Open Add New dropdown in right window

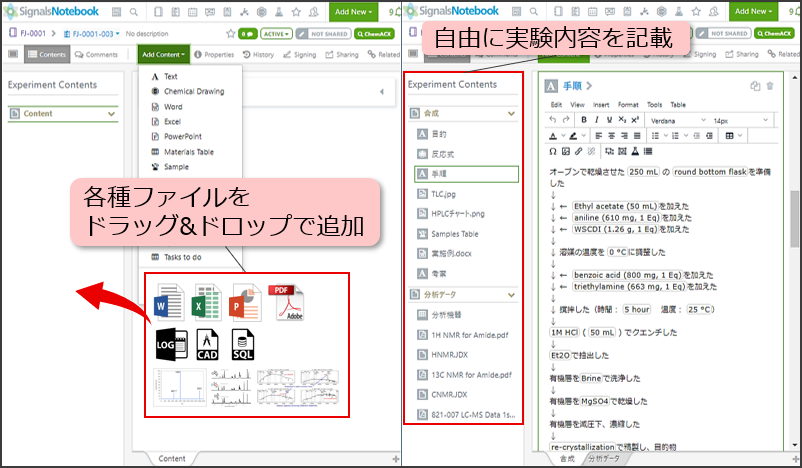(753, 11)
